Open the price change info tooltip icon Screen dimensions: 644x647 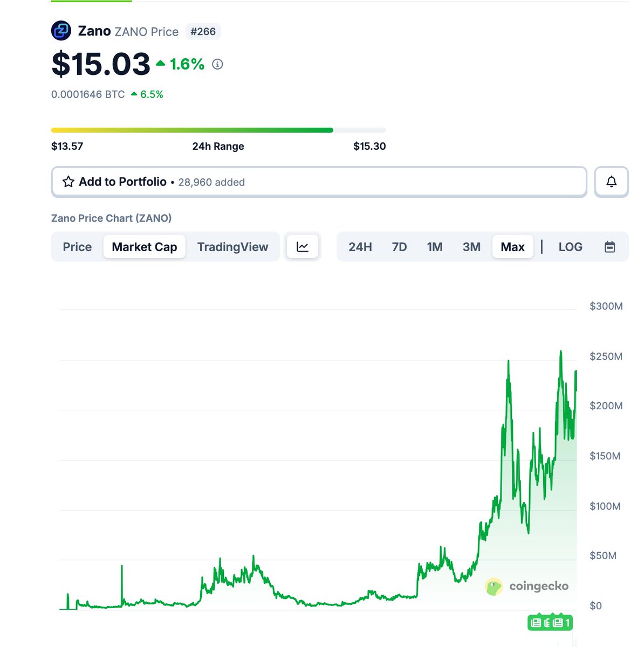point(217,64)
